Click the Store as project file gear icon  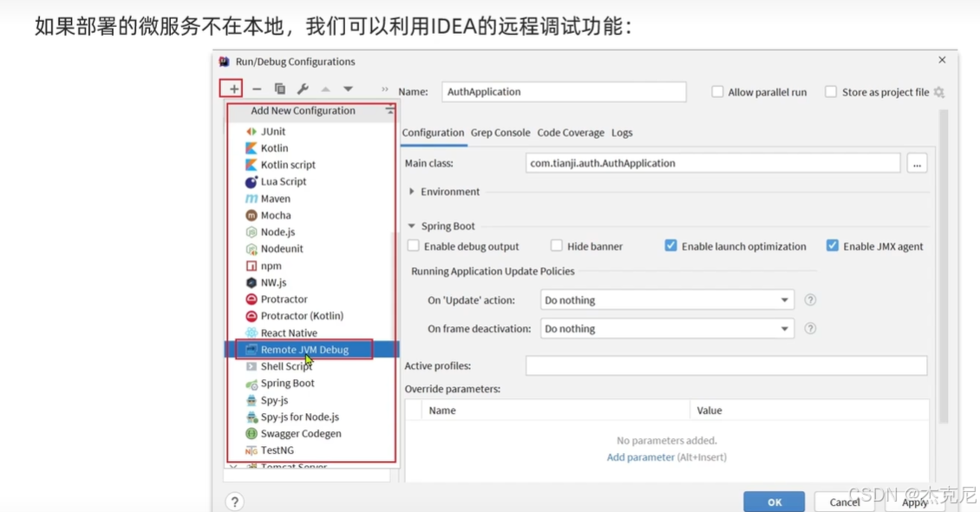[x=938, y=92]
